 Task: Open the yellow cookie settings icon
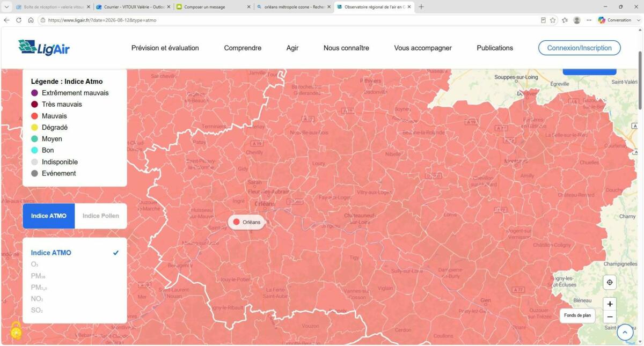pyautogui.click(x=16, y=331)
